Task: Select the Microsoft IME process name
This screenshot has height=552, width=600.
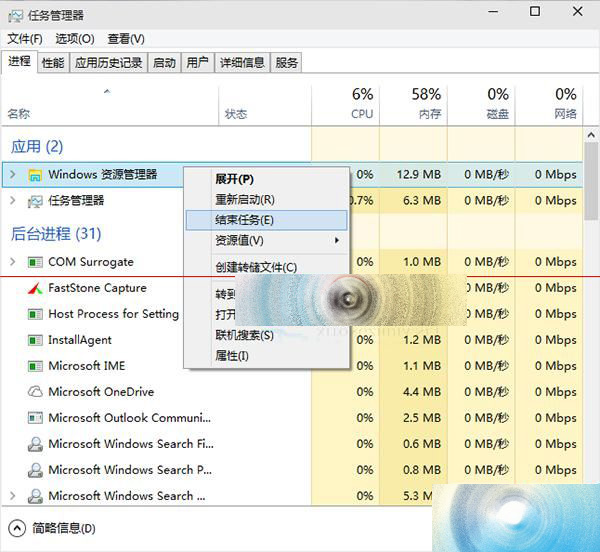Action: coord(86,366)
